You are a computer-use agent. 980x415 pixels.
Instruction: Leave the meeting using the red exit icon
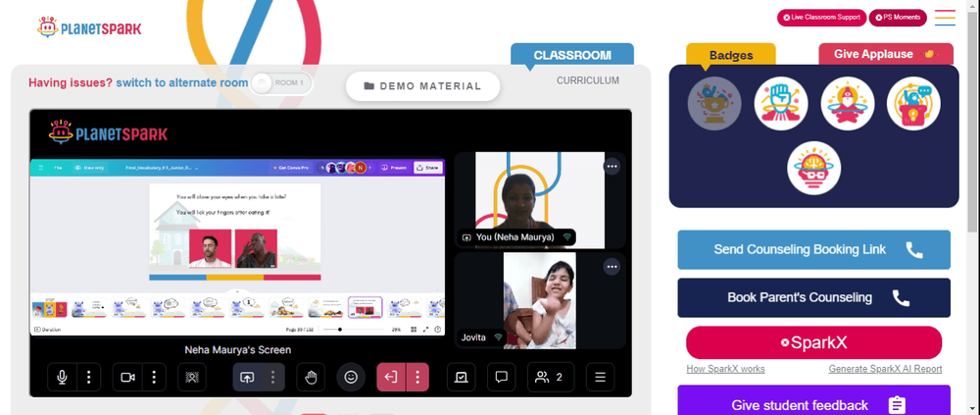point(391,378)
